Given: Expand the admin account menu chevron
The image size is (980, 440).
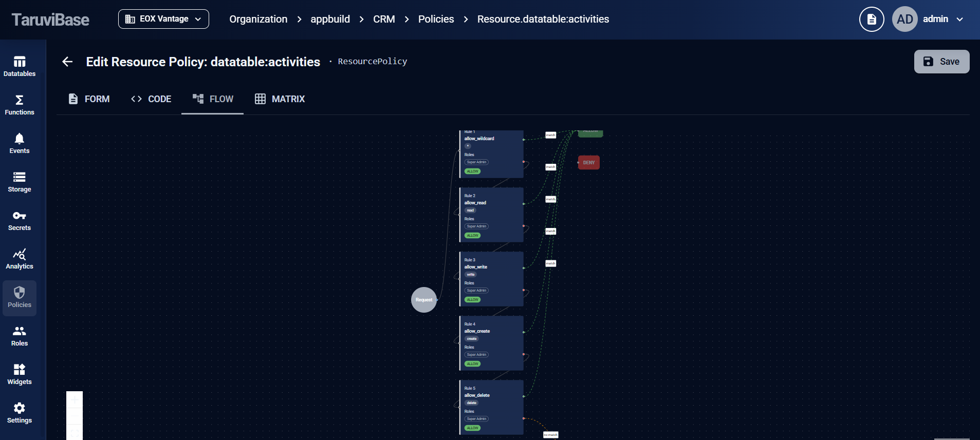Looking at the screenshot, I should click(x=959, y=19).
